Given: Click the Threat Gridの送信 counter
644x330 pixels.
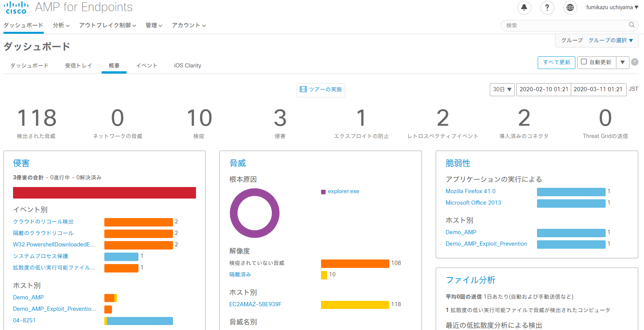Looking at the screenshot, I should 605,123.
